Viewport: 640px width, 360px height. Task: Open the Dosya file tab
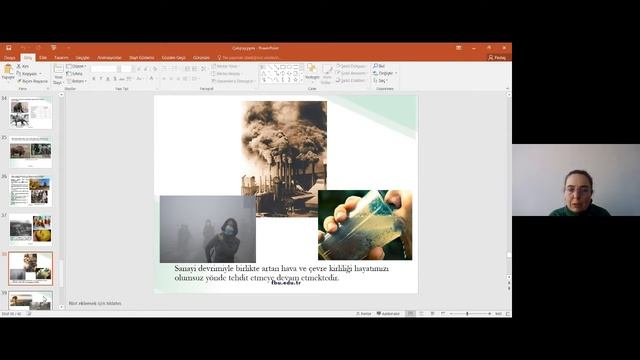(x=9, y=58)
